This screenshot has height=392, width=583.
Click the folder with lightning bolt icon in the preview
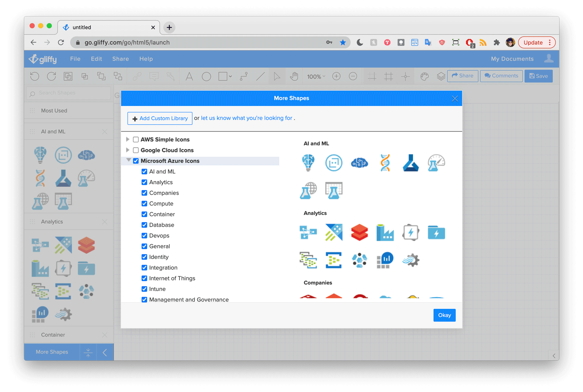click(436, 233)
